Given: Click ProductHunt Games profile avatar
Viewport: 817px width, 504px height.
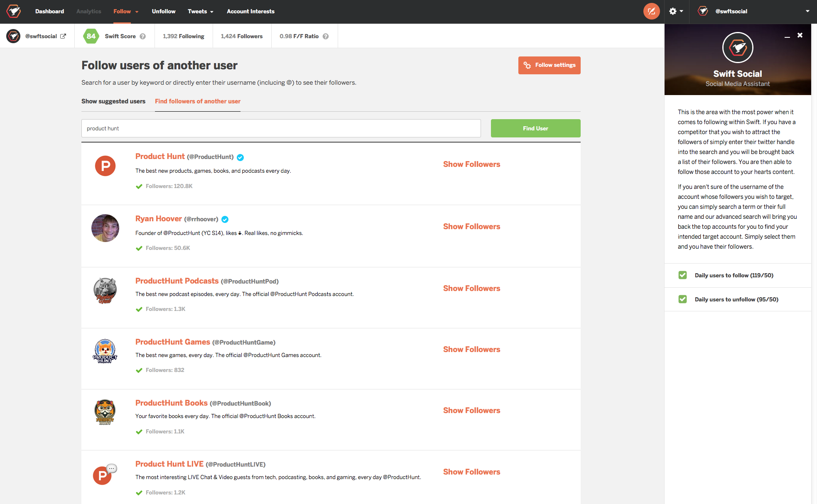Looking at the screenshot, I should tap(105, 351).
